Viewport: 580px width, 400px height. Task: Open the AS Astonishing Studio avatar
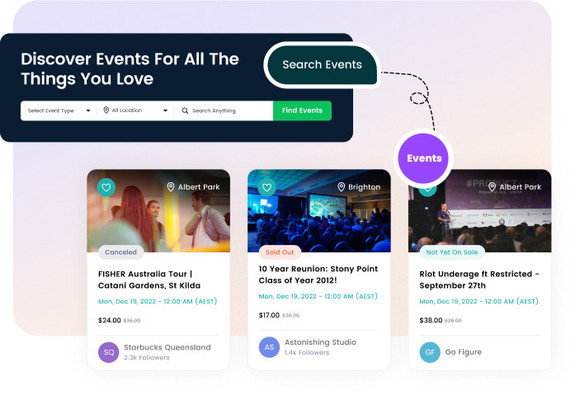pyautogui.click(x=269, y=347)
